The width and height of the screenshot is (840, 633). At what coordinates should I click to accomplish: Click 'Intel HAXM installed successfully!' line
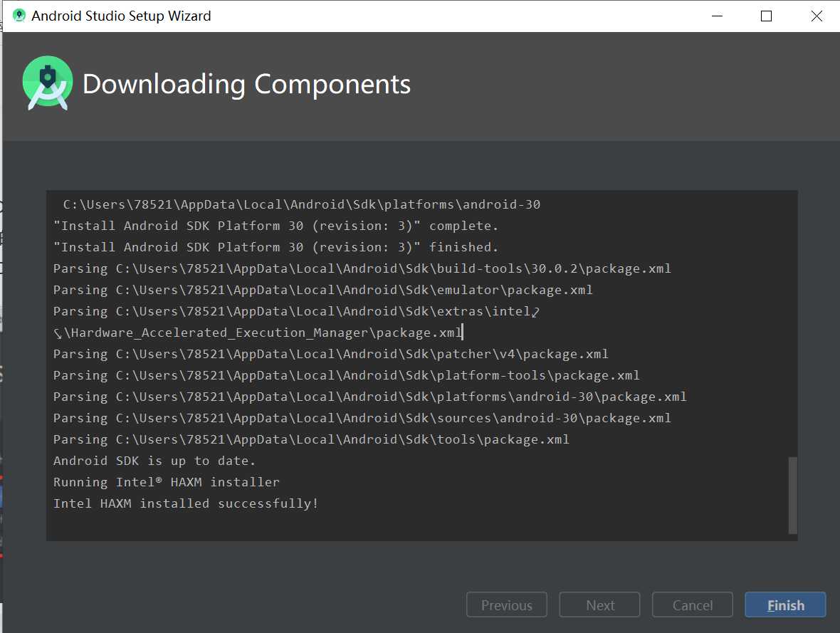pos(185,503)
